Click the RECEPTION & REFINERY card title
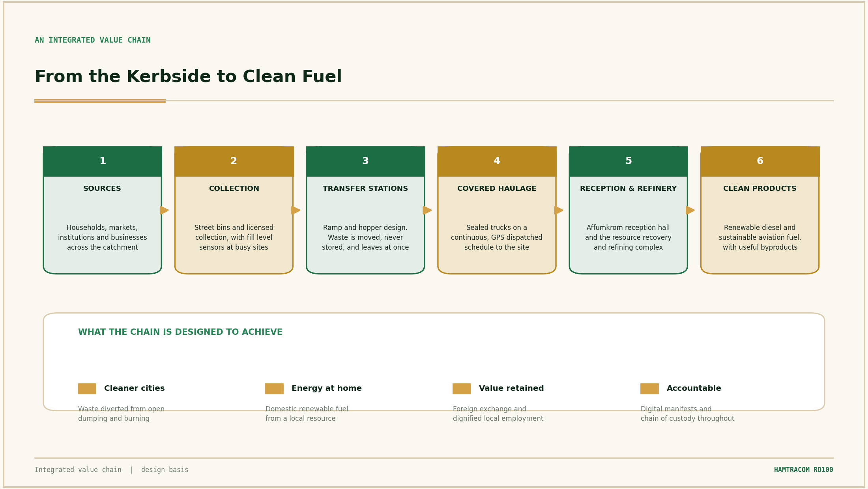This screenshot has height=489, width=868. pos(629,189)
